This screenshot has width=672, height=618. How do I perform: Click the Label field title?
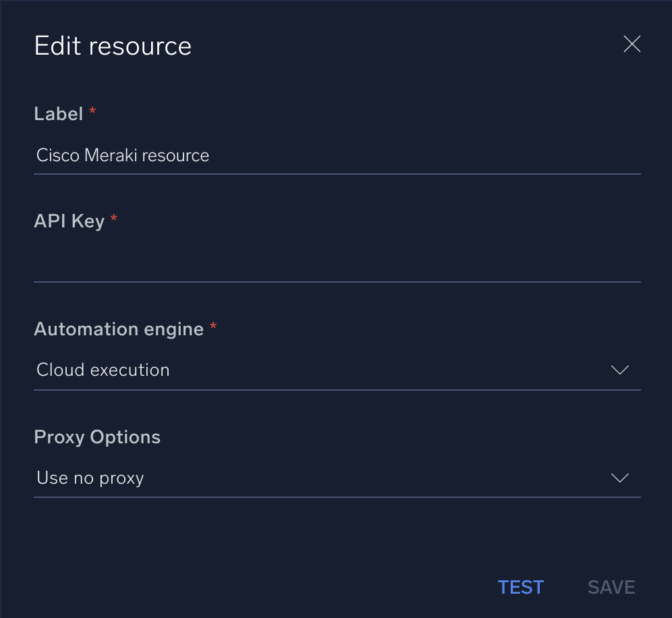[57, 113]
